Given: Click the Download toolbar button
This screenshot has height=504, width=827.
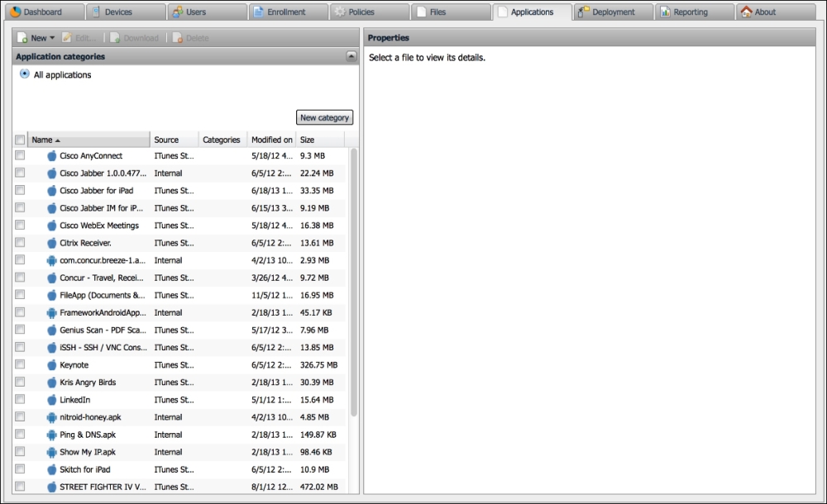Looking at the screenshot, I should (134, 38).
